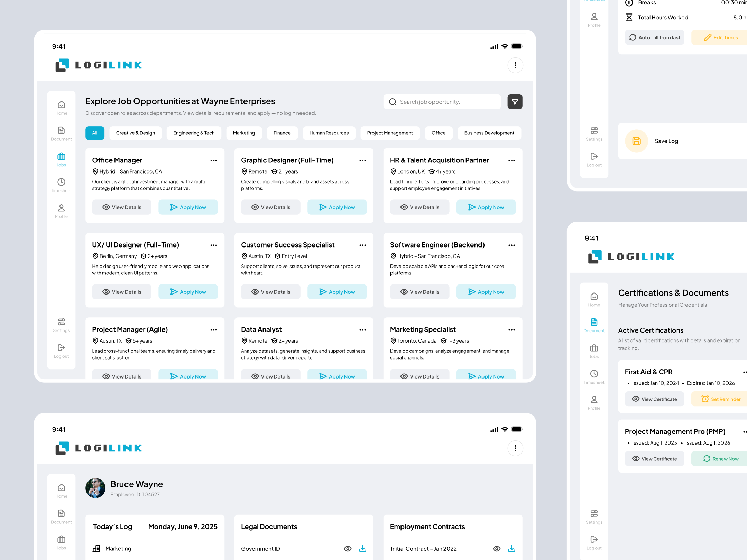Click the Save Log icon

[x=636, y=141]
